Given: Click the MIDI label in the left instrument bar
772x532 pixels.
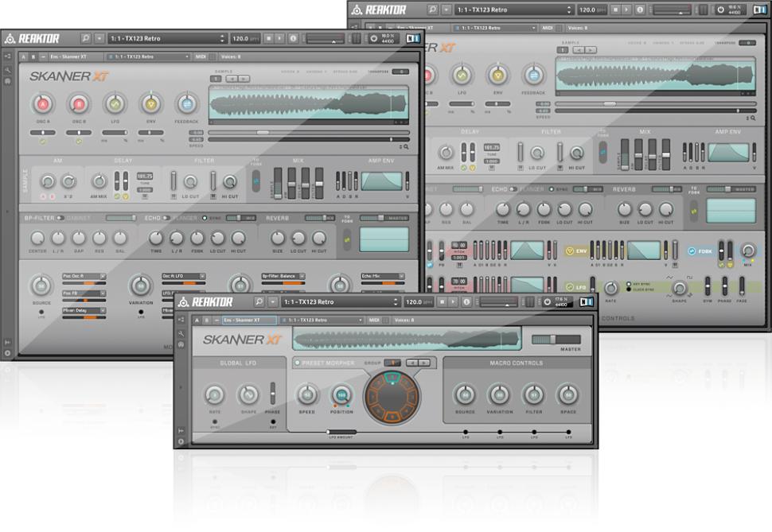Looking at the screenshot, I should tap(201, 56).
